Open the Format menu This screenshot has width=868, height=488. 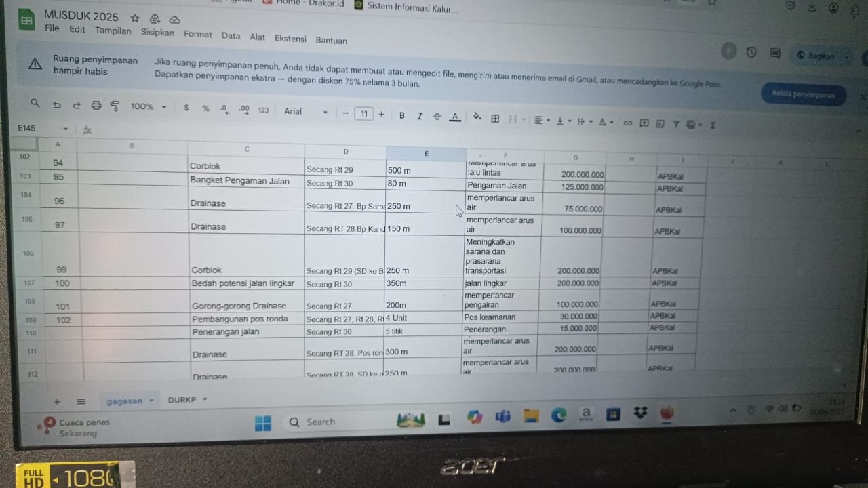pos(197,34)
